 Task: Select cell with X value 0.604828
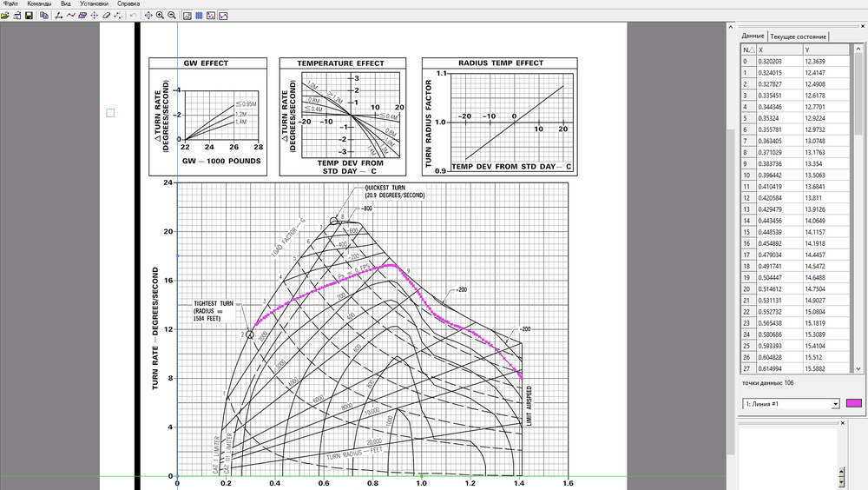point(779,357)
